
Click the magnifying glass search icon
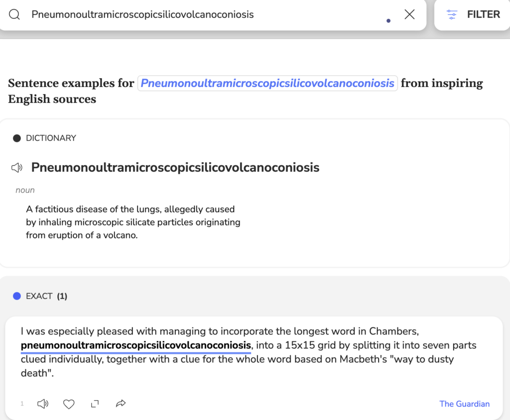[x=14, y=14]
